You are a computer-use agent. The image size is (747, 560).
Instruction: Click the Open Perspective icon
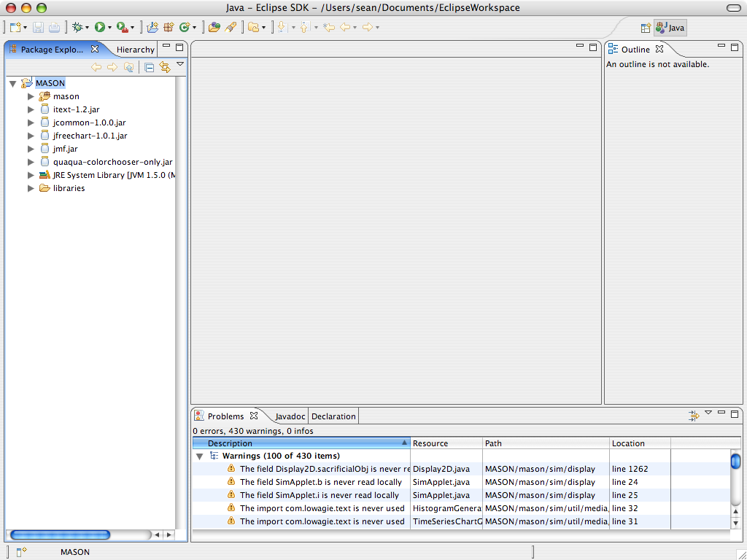tap(646, 28)
